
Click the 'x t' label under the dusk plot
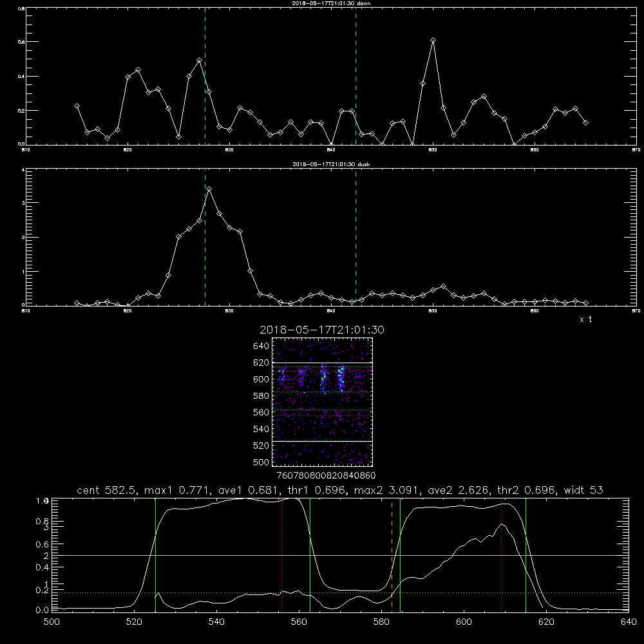(x=585, y=319)
